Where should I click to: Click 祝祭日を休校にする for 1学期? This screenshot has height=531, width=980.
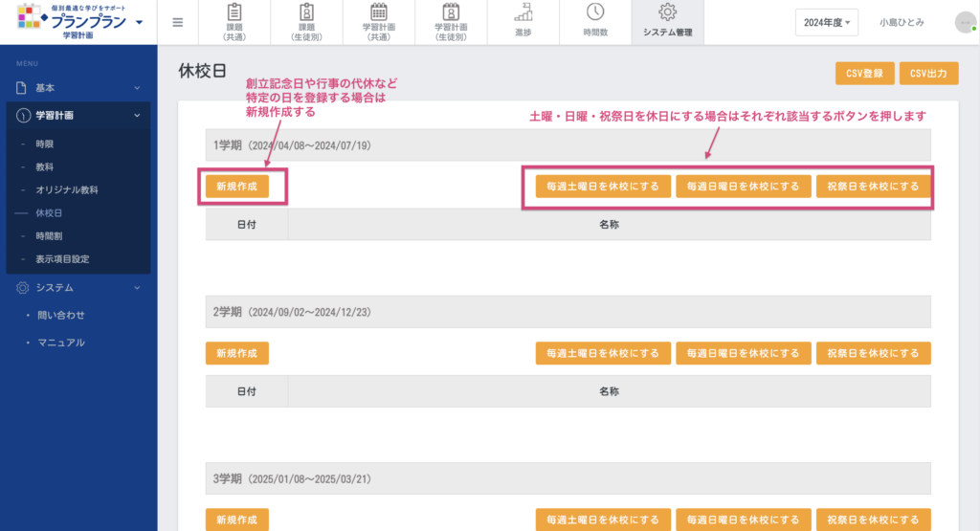coord(873,187)
